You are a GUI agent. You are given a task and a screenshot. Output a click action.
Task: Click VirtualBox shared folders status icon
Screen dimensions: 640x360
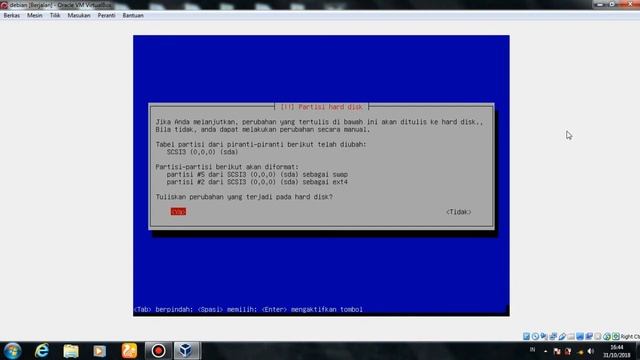point(571,336)
